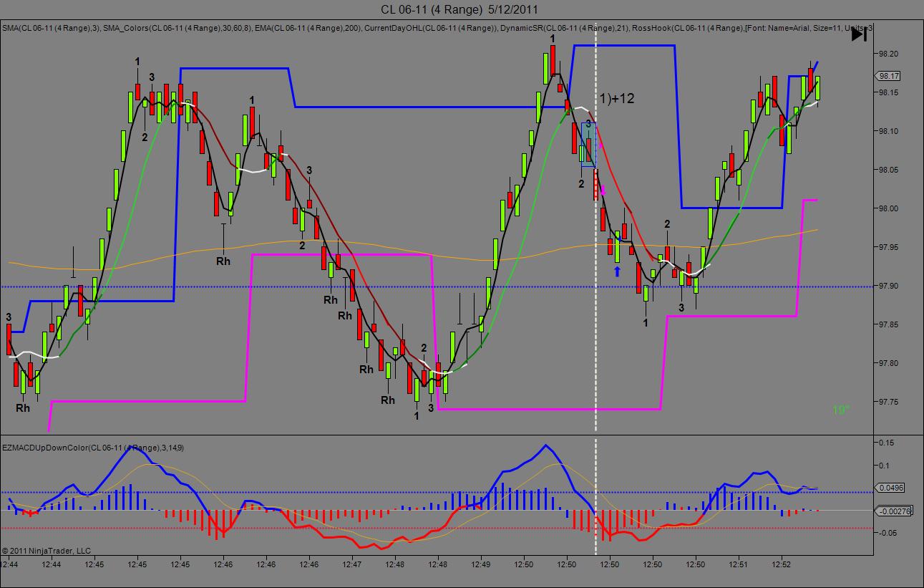Click the 97.95 price axis label
This screenshot has width=924, height=588.
tap(888, 247)
